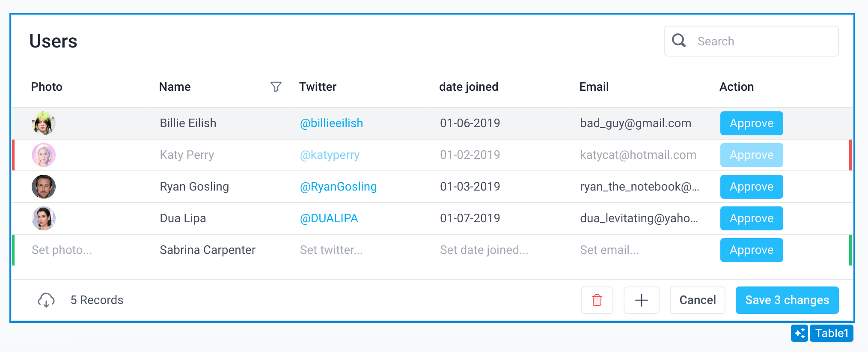Approve Ryan Gosling

tap(751, 187)
